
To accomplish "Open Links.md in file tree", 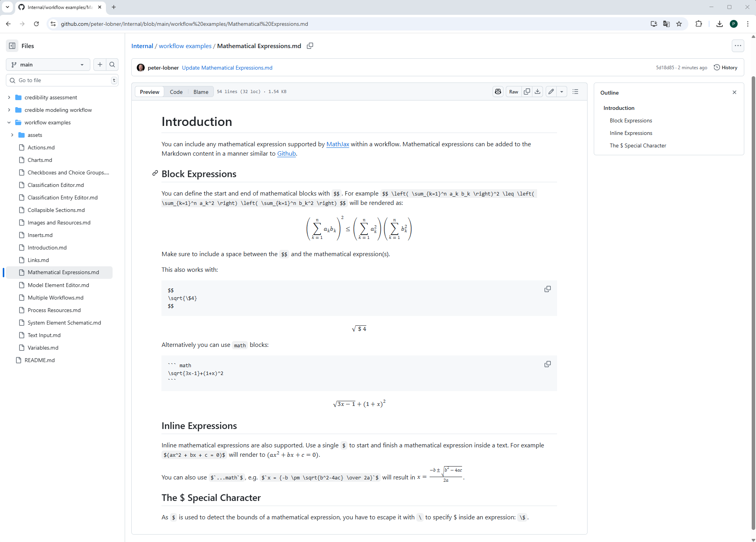I will click(38, 260).
